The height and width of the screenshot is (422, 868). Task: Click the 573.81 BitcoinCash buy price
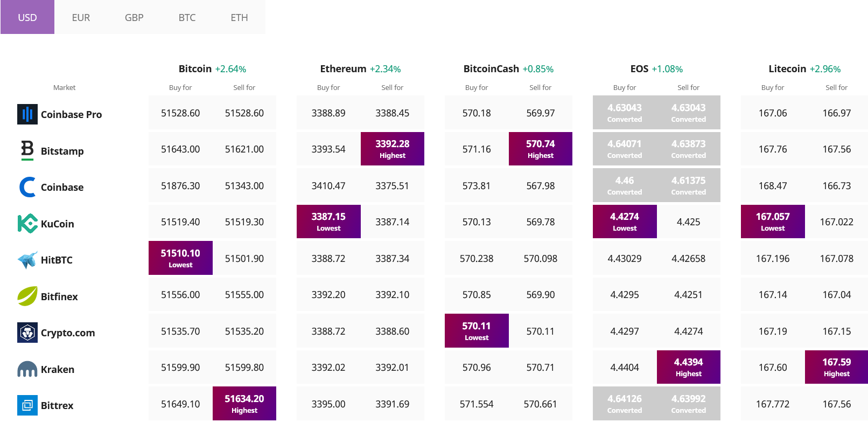point(477,185)
